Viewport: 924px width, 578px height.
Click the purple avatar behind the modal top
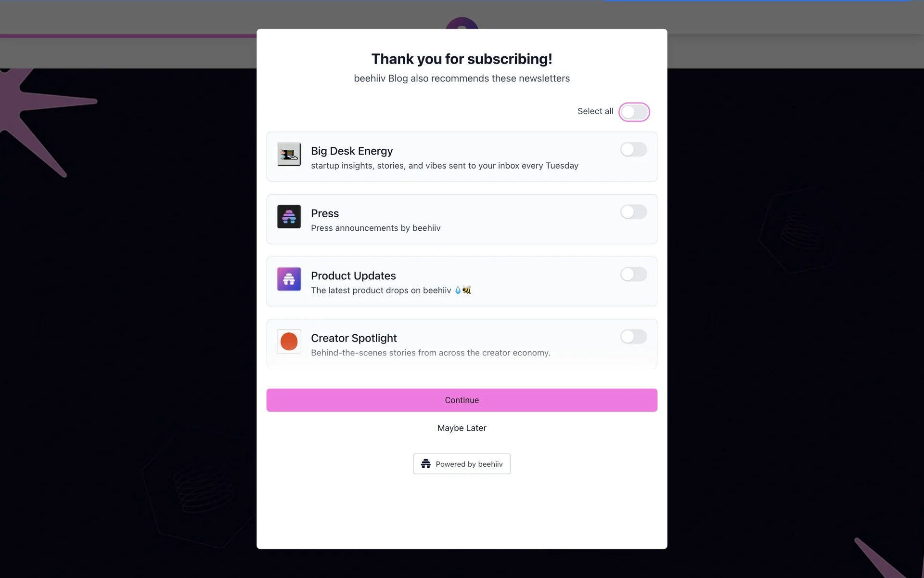point(462,23)
